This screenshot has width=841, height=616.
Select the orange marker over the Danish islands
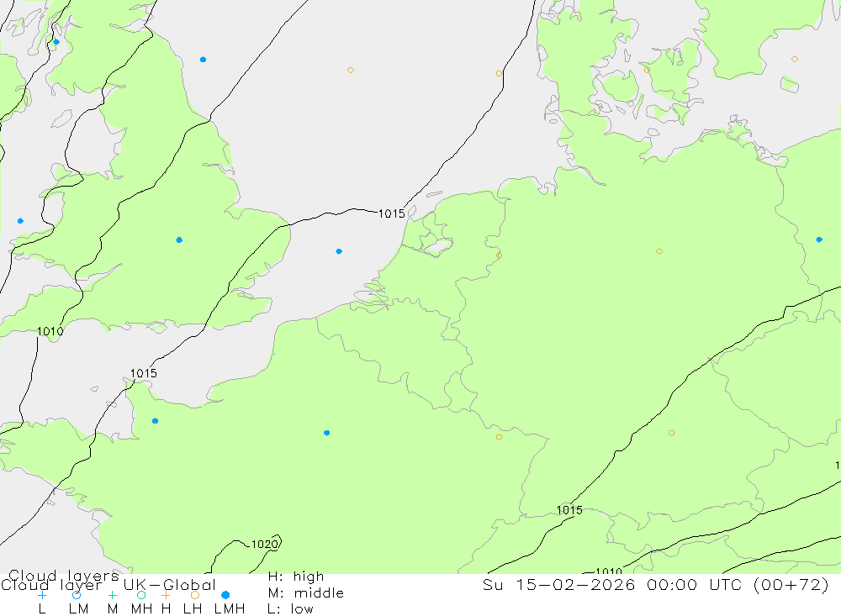tap(647, 71)
